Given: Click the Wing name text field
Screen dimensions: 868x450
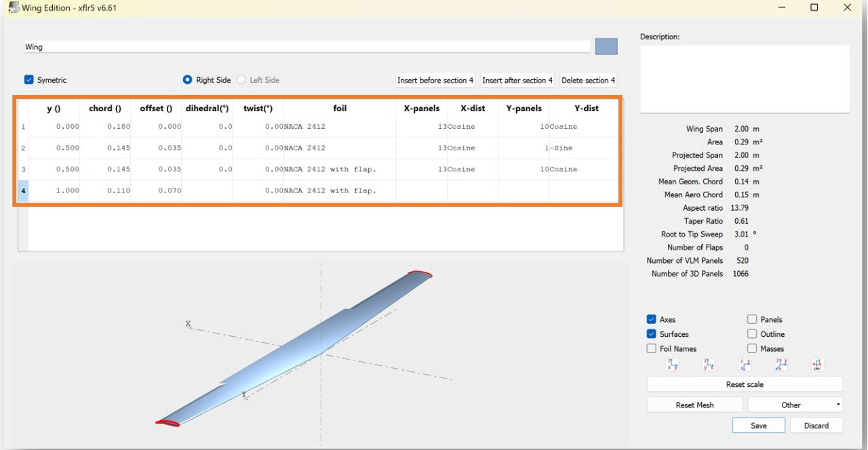Looking at the screenshot, I should coord(307,47).
